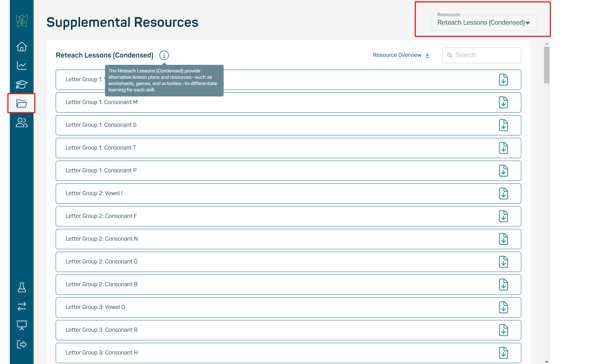Viewport: 594px width, 364px height.
Task: Download Letter Group 3: Vowel O lesson
Action: [504, 307]
